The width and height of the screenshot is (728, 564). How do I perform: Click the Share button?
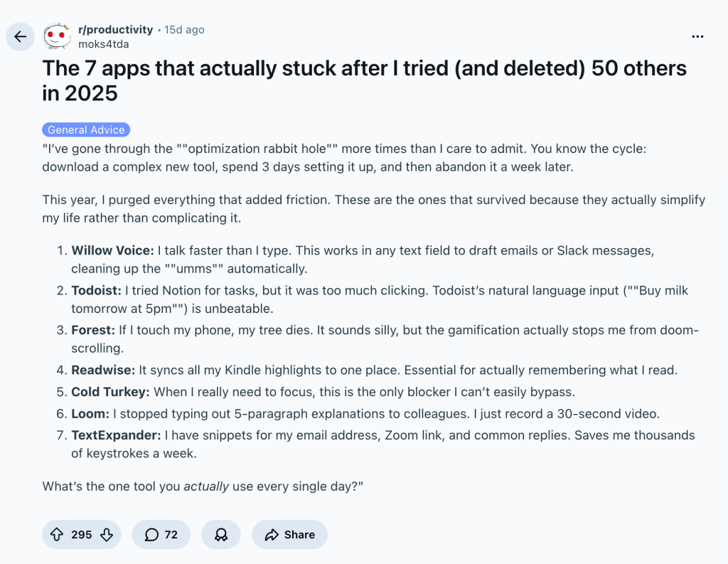[289, 534]
